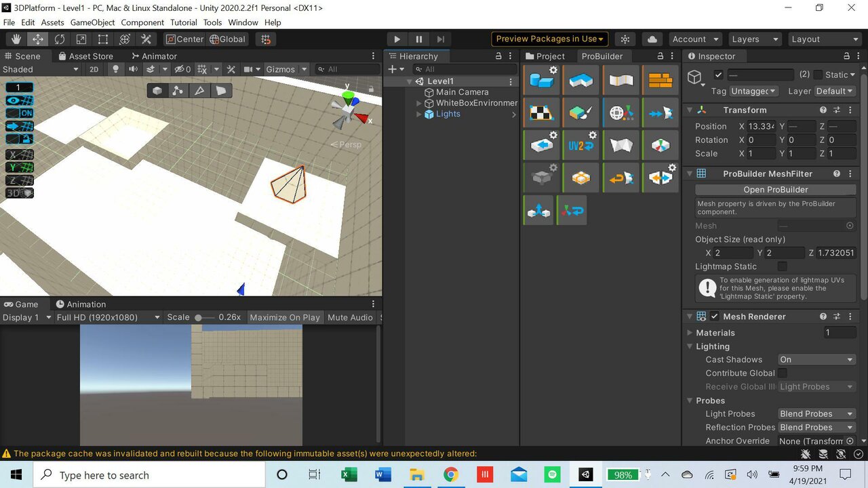The image size is (868, 488).
Task: Open the Gizmos dropdown arrow
Action: [304, 69]
